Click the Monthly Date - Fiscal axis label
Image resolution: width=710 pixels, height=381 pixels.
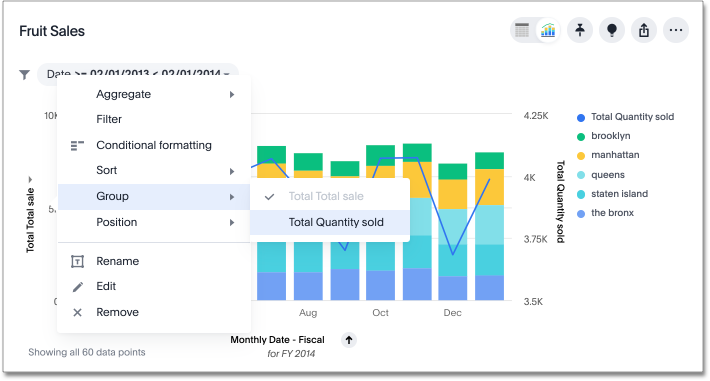pyautogui.click(x=277, y=340)
